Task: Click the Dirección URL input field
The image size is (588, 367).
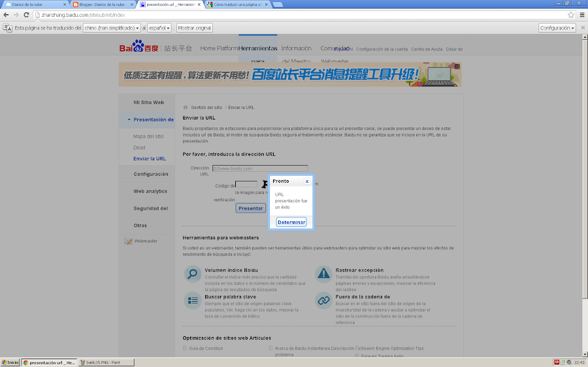Action: pos(260,168)
